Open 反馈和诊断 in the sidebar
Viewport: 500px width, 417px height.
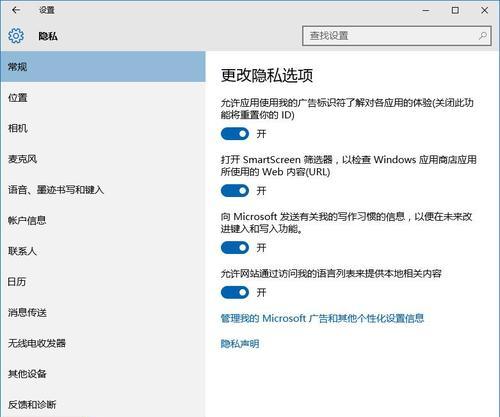[x=103, y=404]
